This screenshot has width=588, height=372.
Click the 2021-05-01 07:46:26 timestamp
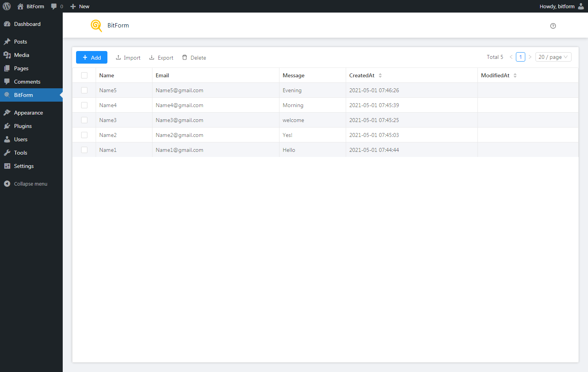[x=374, y=90]
